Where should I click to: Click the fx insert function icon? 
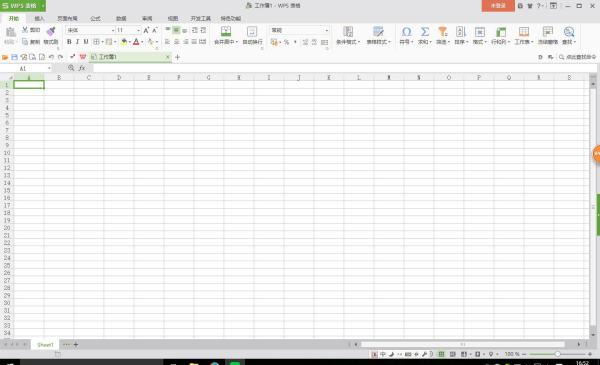(82, 68)
